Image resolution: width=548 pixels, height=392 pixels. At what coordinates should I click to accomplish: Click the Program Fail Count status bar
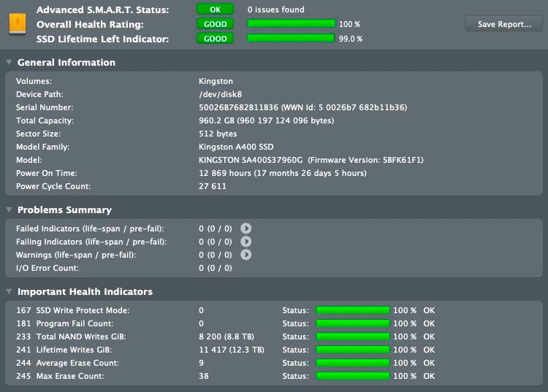[353, 323]
